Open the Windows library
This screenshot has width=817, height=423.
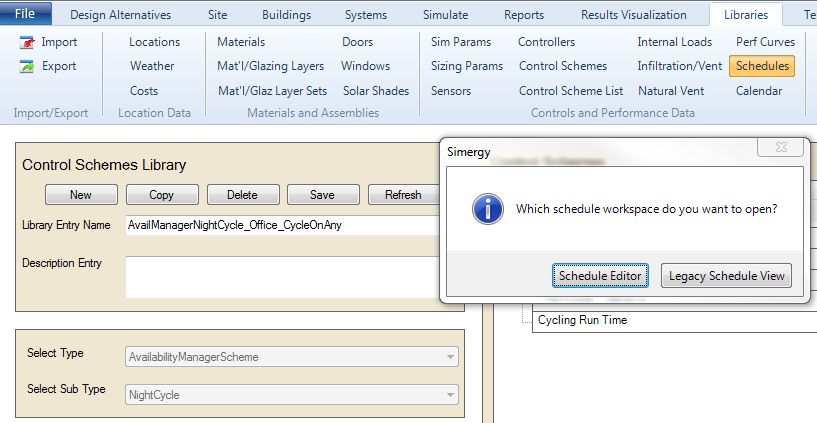[365, 66]
